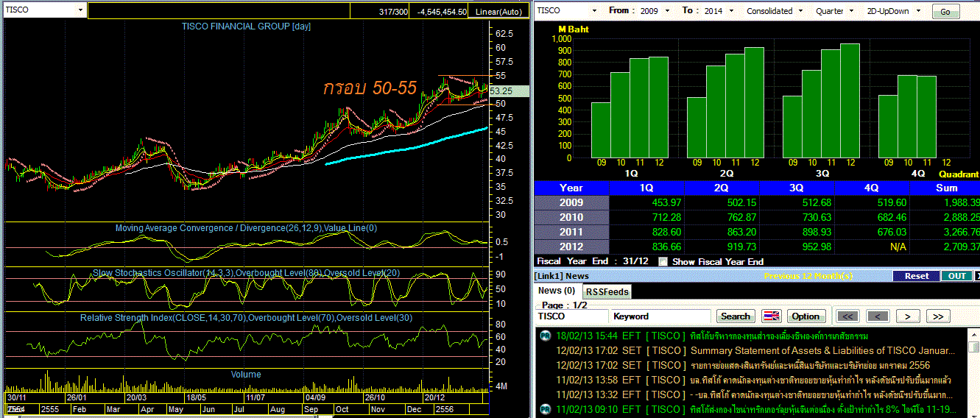Image resolution: width=980 pixels, height=418 pixels.
Task: Click the 1Q column header in table
Action: 646,188
